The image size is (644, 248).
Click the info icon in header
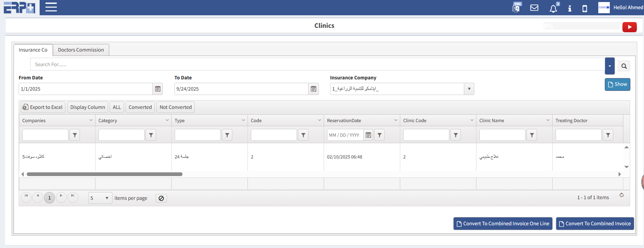click(x=570, y=8)
